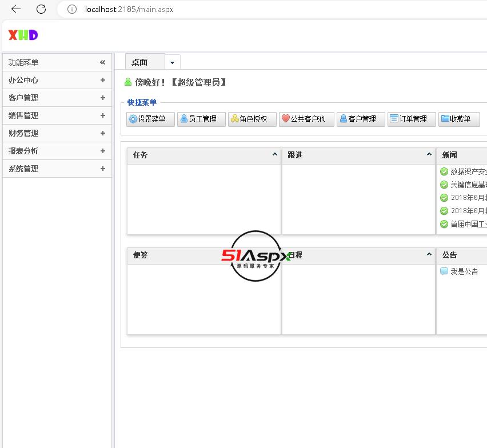Click the folder icon on 收款单
Screen dimensions: 487x448
tap(445, 119)
